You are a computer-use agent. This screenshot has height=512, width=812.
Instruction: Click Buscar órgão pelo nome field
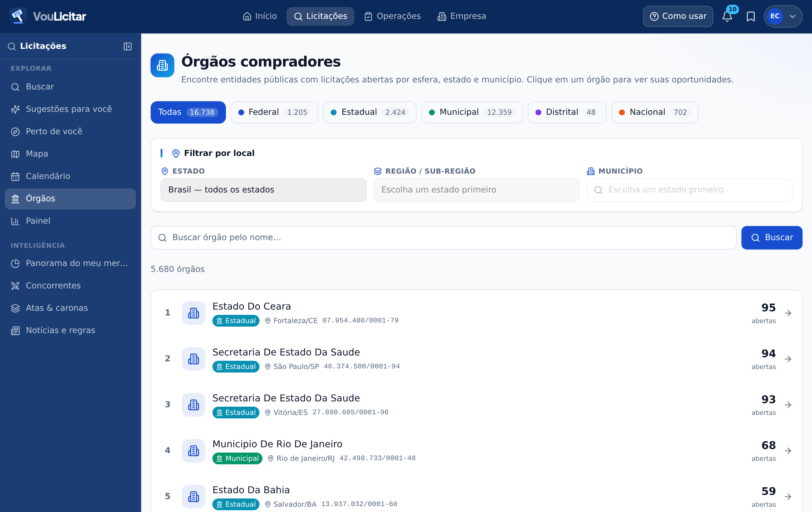coord(443,237)
